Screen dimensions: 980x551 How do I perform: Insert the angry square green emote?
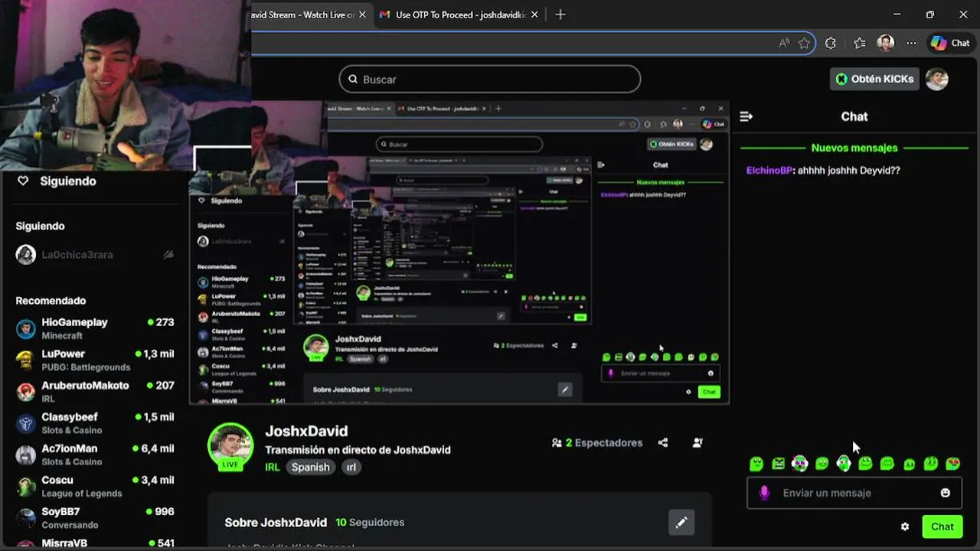(778, 463)
